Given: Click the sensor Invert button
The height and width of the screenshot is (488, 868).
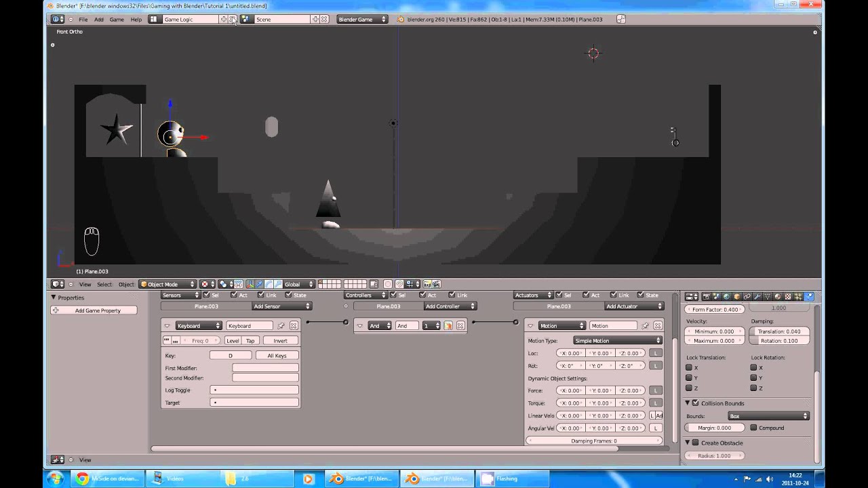Looking at the screenshot, I should pyautogui.click(x=280, y=340).
